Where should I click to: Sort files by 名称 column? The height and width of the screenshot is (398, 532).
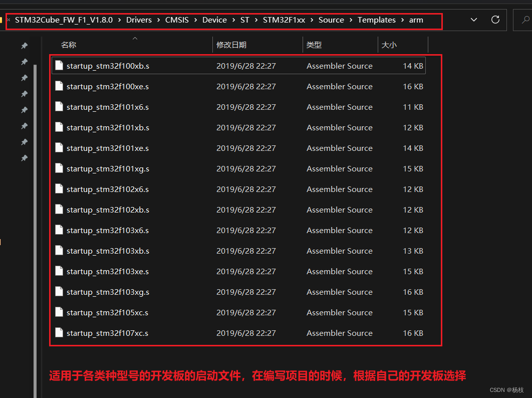(69, 45)
